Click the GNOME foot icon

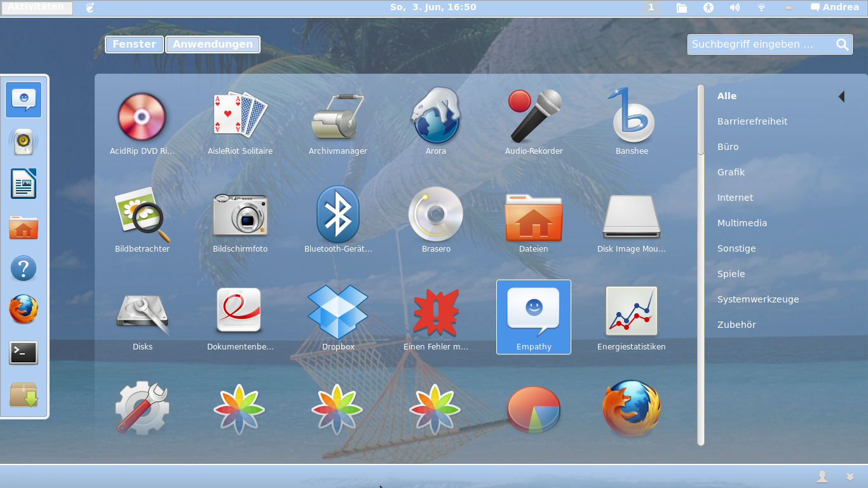[90, 8]
